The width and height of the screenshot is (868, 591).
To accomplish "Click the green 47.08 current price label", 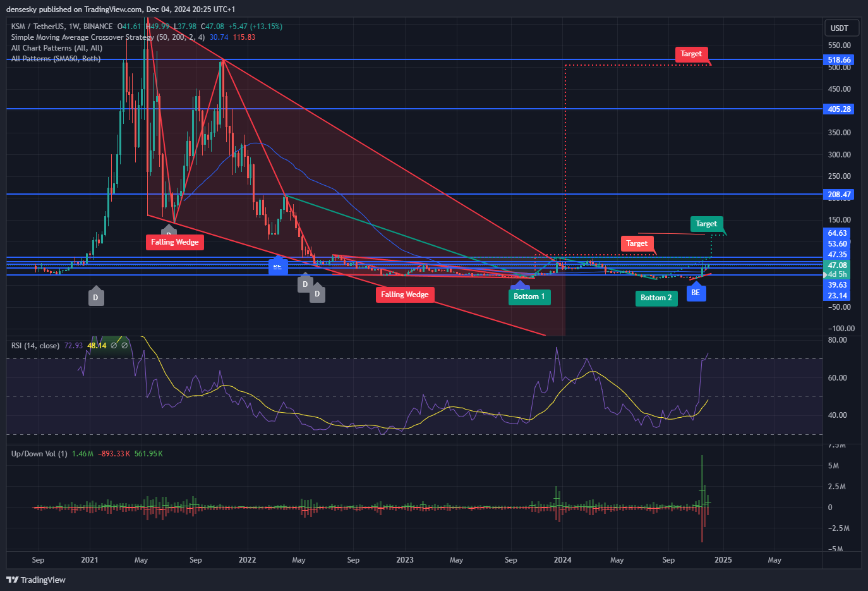I will tap(838, 265).
